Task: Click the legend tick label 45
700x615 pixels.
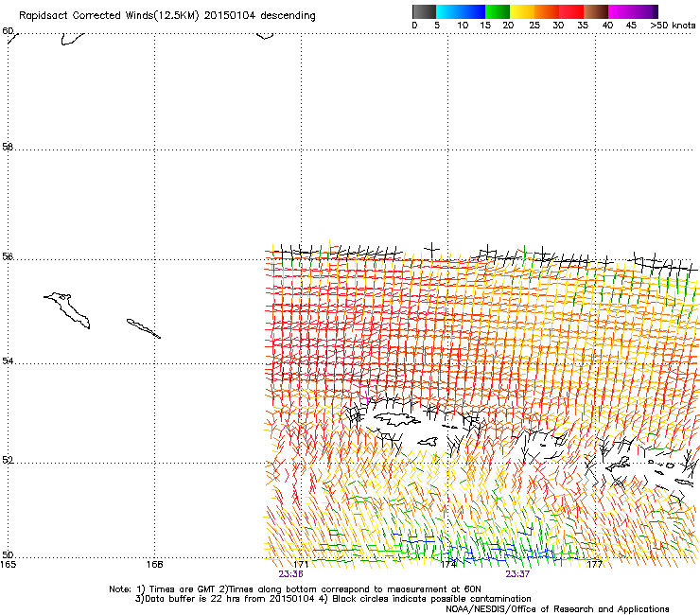Action: tap(631, 26)
